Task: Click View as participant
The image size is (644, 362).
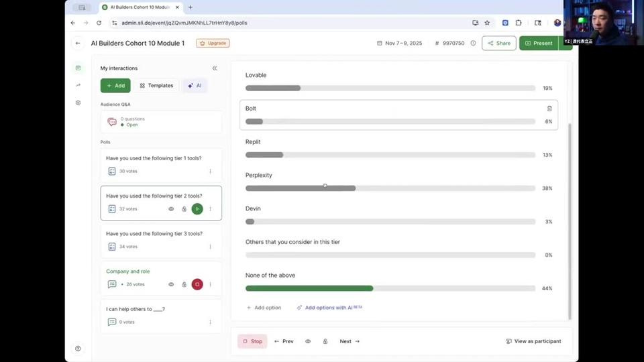Action: pyautogui.click(x=533, y=341)
